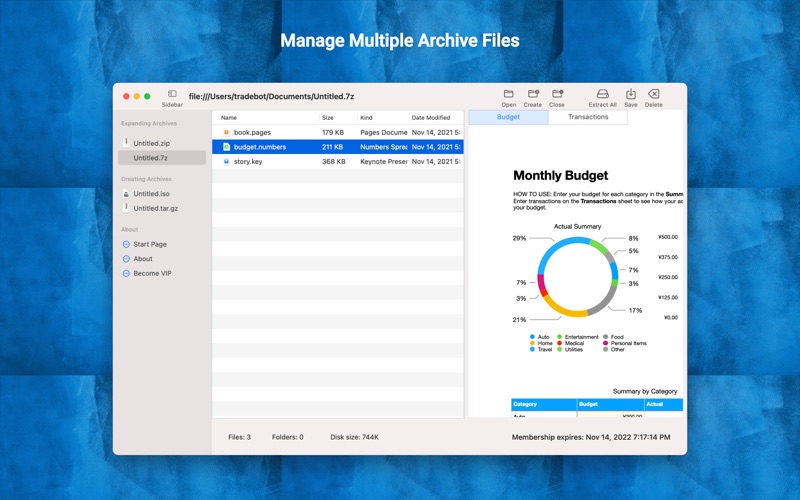Toggle the Sidebar toolbar icon
Image resolution: width=800 pixels, height=500 pixels.
(172, 94)
